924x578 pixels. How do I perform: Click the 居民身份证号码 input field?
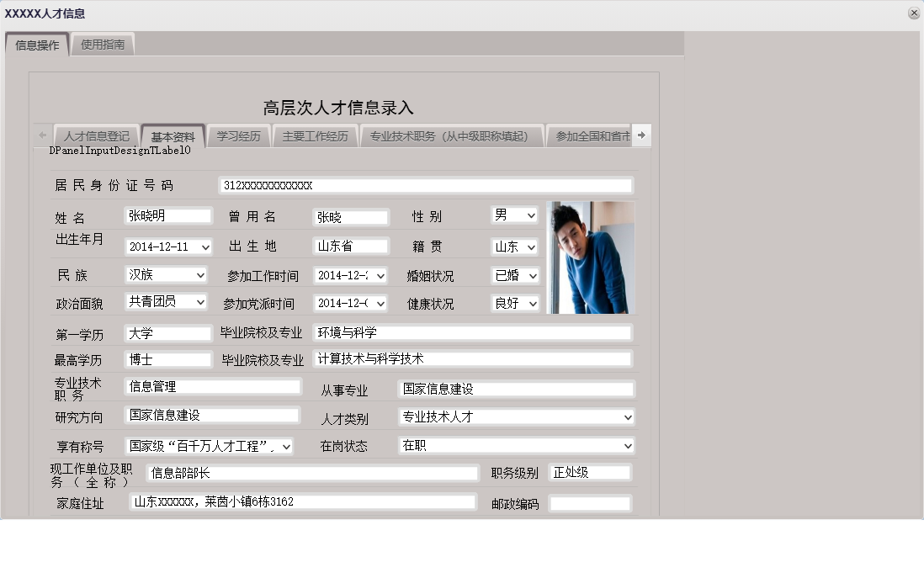coord(425,185)
